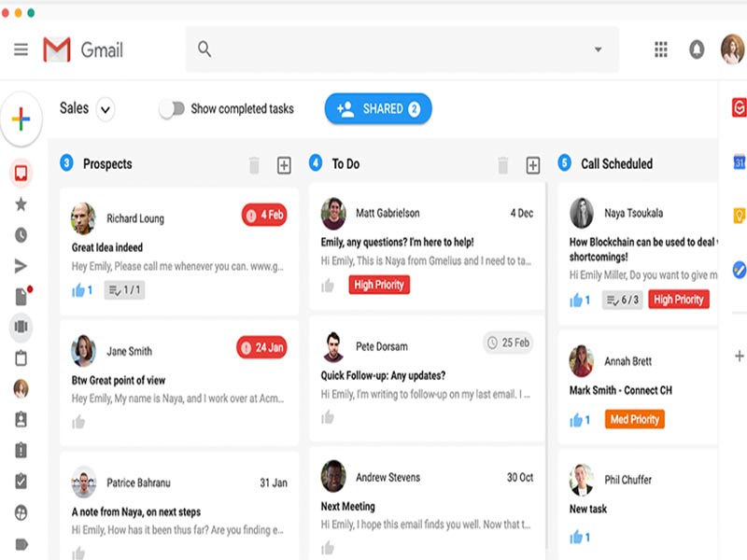Click the SHARED button

378,108
